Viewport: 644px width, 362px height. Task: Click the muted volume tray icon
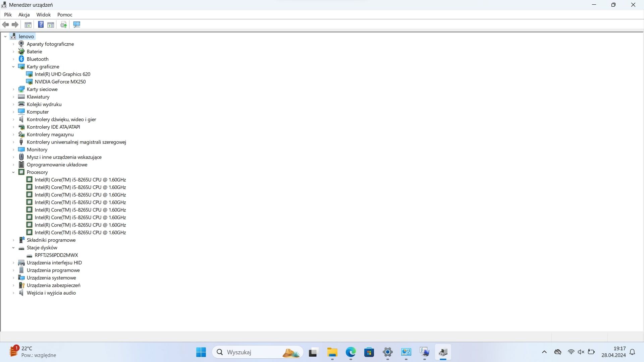[x=581, y=352]
